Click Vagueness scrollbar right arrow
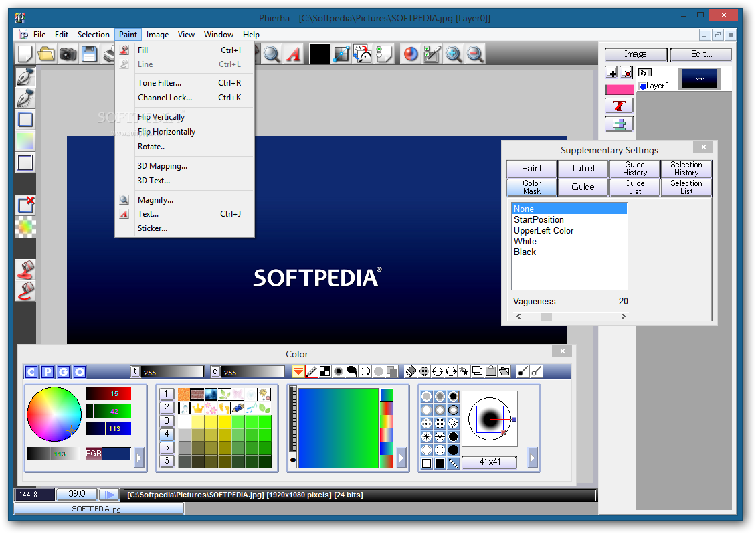The height and width of the screenshot is (534, 756). [623, 317]
